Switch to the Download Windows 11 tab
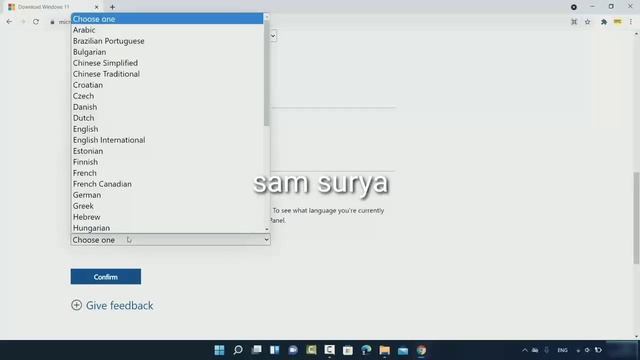 click(53, 7)
